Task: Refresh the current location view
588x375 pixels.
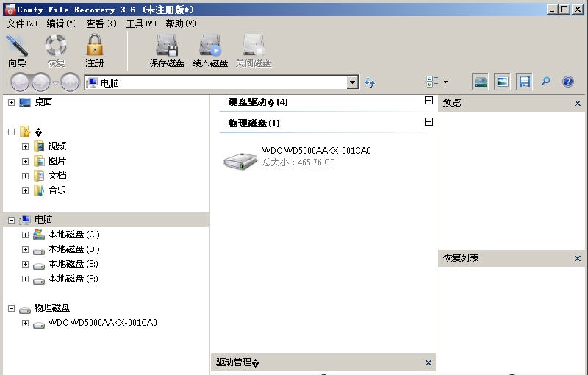Action: pos(370,82)
